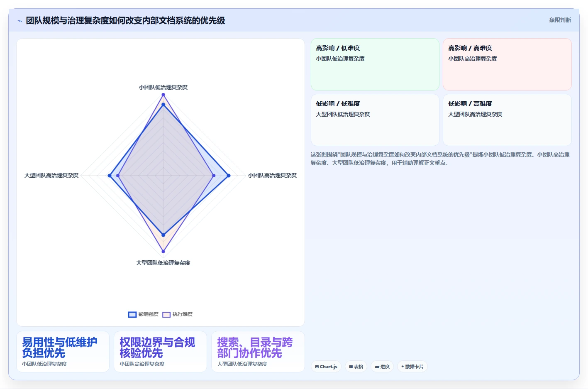Click the radar bottom axis label 大型团队低治理复杂度

pos(163,263)
